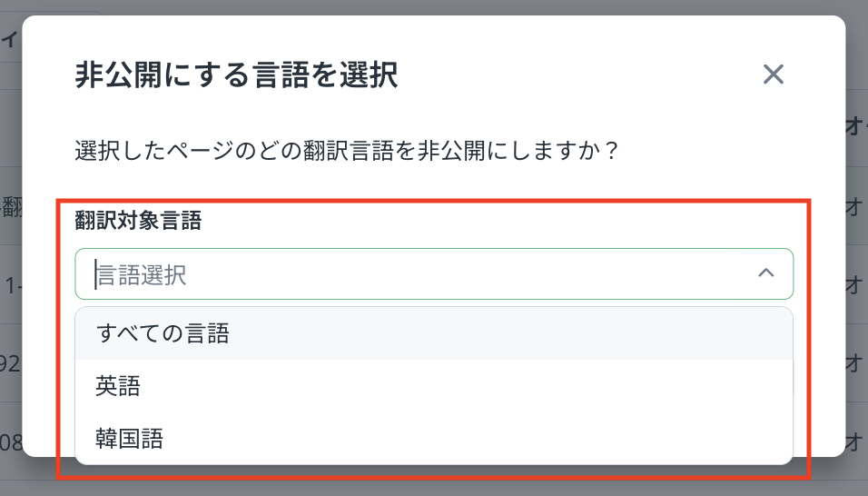This screenshot has width=868, height=496.
Task: Click the background row cell showing 92
Action: (x=11, y=363)
